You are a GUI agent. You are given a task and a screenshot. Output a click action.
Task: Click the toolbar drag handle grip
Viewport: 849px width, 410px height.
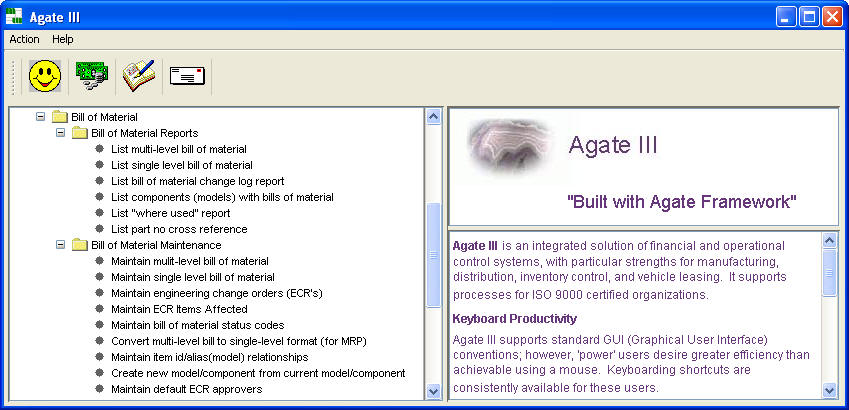click(x=15, y=76)
